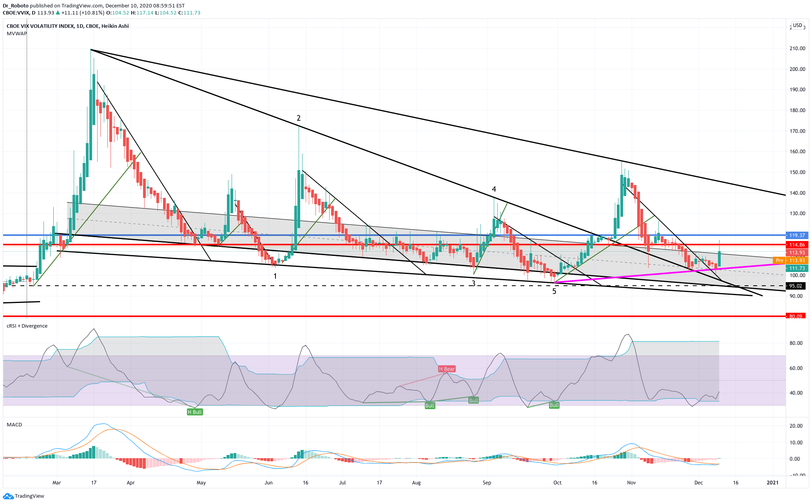Select the MACD pane title
Viewport: 812px width, 504px height.
coord(14,425)
